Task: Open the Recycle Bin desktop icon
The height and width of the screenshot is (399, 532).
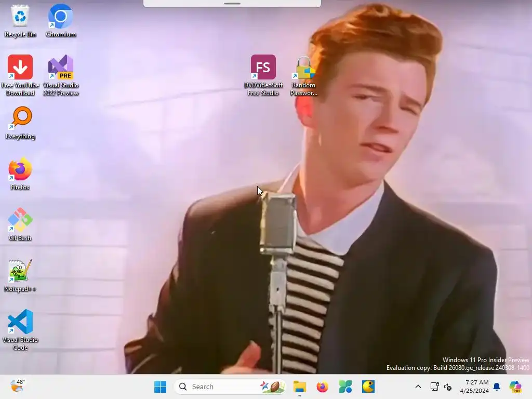Action: (x=20, y=21)
